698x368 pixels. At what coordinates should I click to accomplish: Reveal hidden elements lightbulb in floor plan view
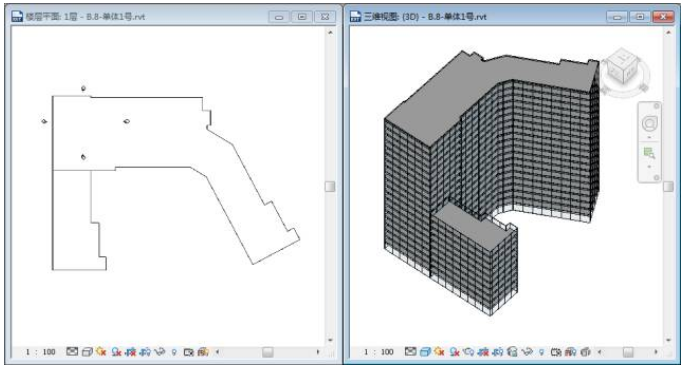point(174,352)
